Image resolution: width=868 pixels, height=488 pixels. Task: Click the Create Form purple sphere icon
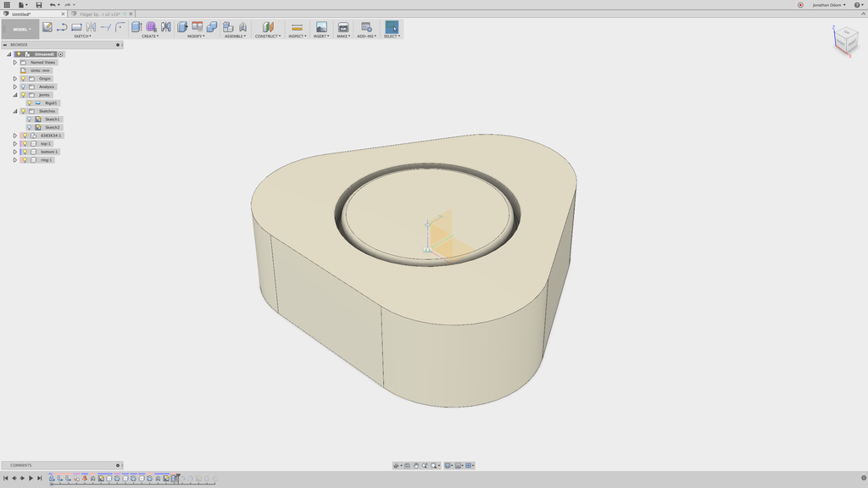(151, 26)
